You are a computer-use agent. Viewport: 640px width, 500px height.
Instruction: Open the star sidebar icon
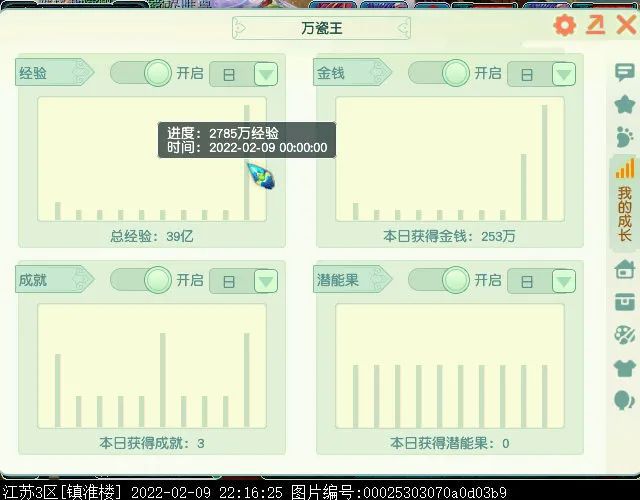(x=625, y=104)
